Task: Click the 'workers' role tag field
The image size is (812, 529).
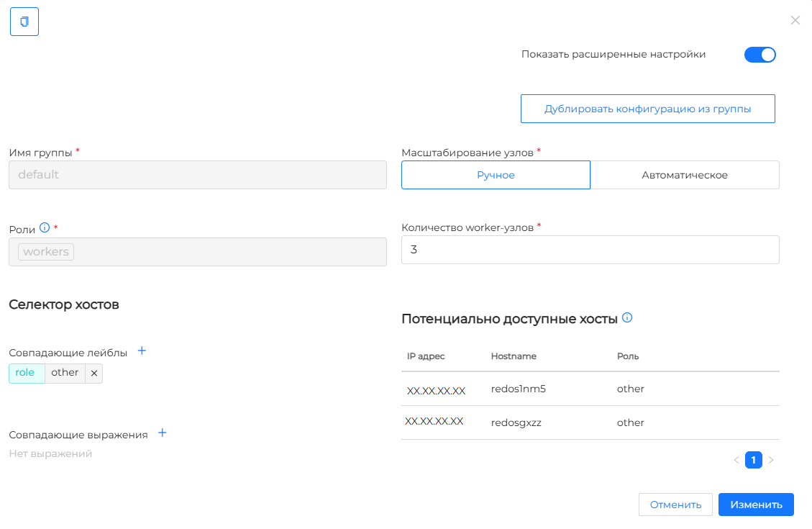Action: (197, 252)
